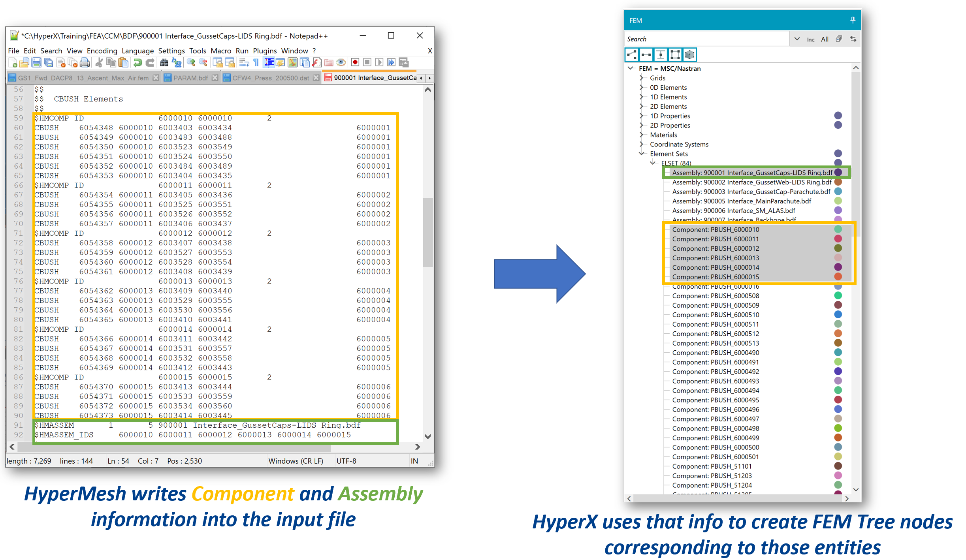Click the color swatch for PBUSH_6000508

click(838, 295)
